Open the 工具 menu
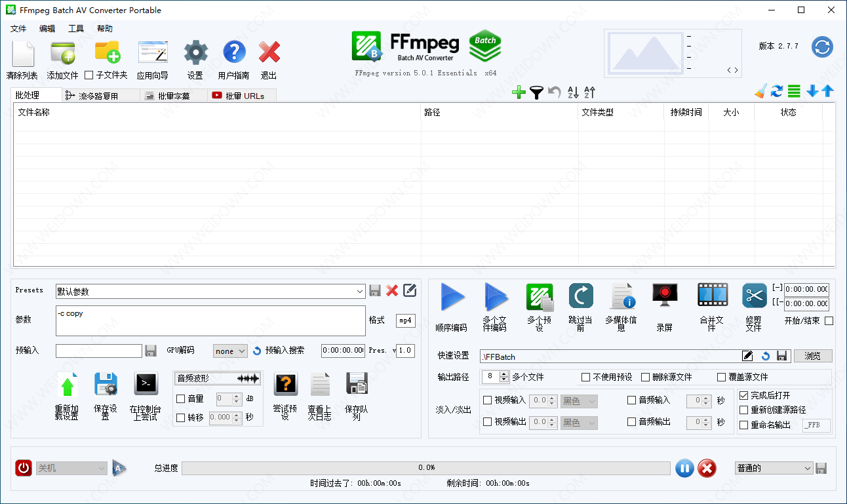Image resolution: width=847 pixels, height=504 pixels. pos(76,29)
